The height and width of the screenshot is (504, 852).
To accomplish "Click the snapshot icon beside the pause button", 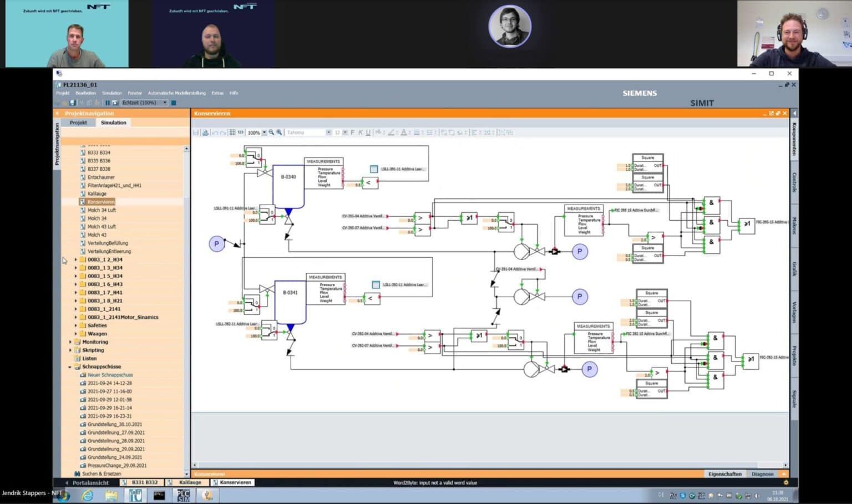I will 115,103.
